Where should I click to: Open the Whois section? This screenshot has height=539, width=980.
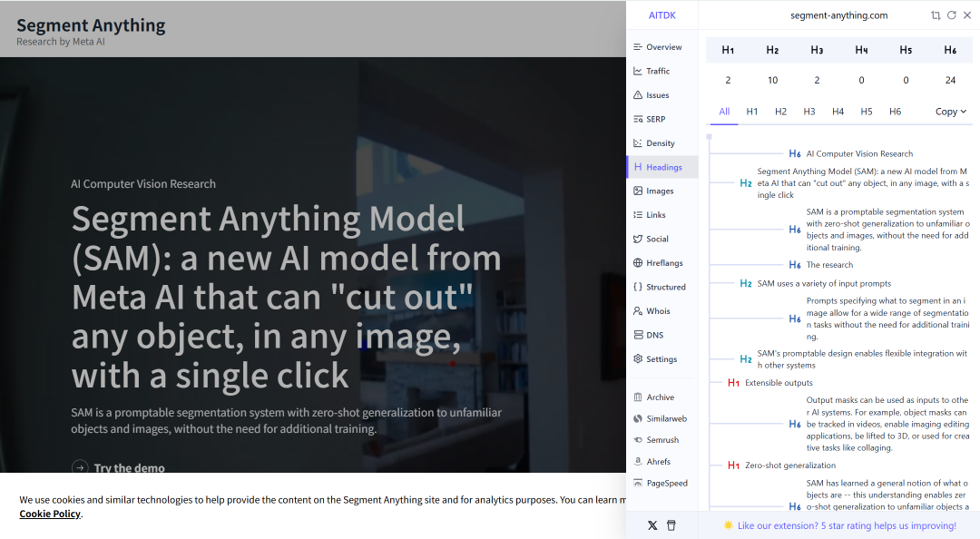pos(652,310)
